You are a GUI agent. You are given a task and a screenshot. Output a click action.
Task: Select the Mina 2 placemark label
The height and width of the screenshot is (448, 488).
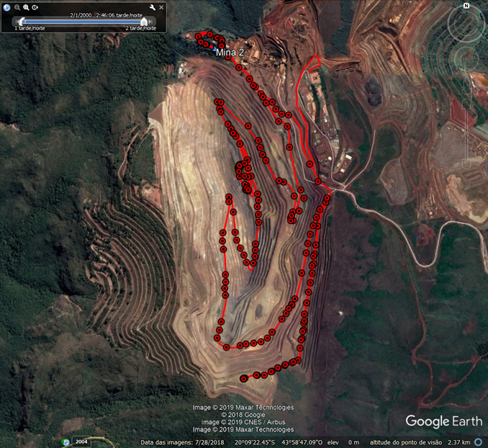pos(232,53)
